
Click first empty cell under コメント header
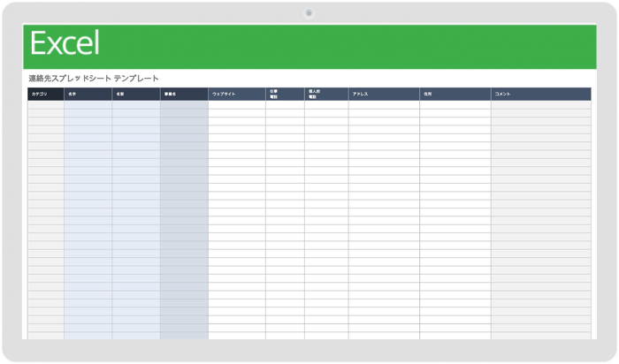pos(541,104)
